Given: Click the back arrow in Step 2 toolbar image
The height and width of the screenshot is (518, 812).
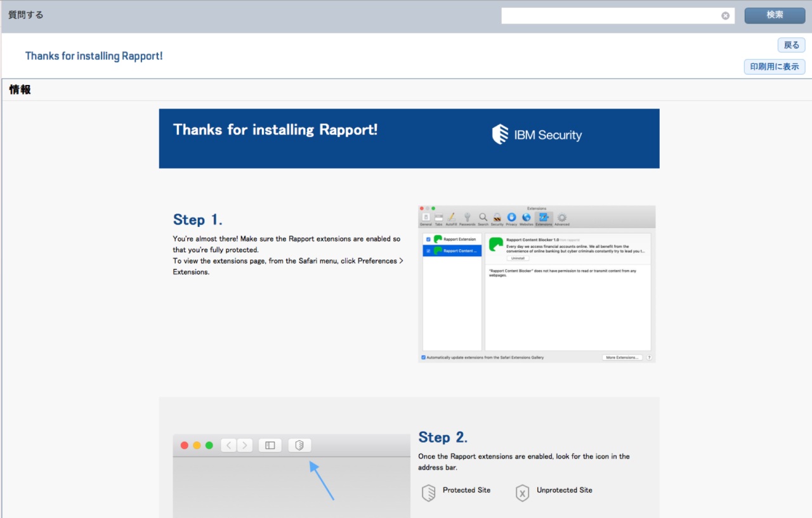Looking at the screenshot, I should [x=229, y=445].
